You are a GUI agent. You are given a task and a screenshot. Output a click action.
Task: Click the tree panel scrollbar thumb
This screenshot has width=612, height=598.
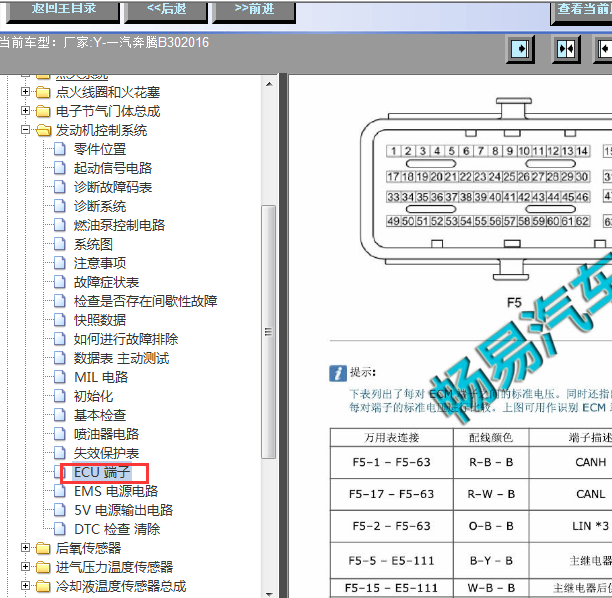coord(269,332)
